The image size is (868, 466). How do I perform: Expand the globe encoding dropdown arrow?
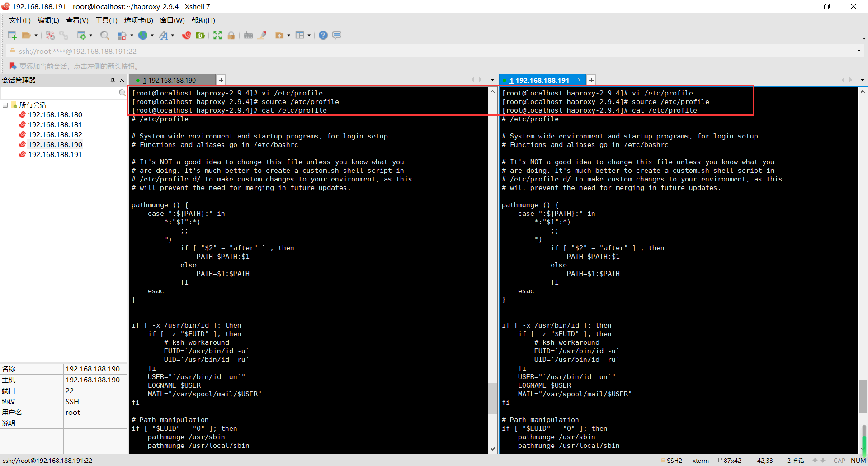(152, 35)
